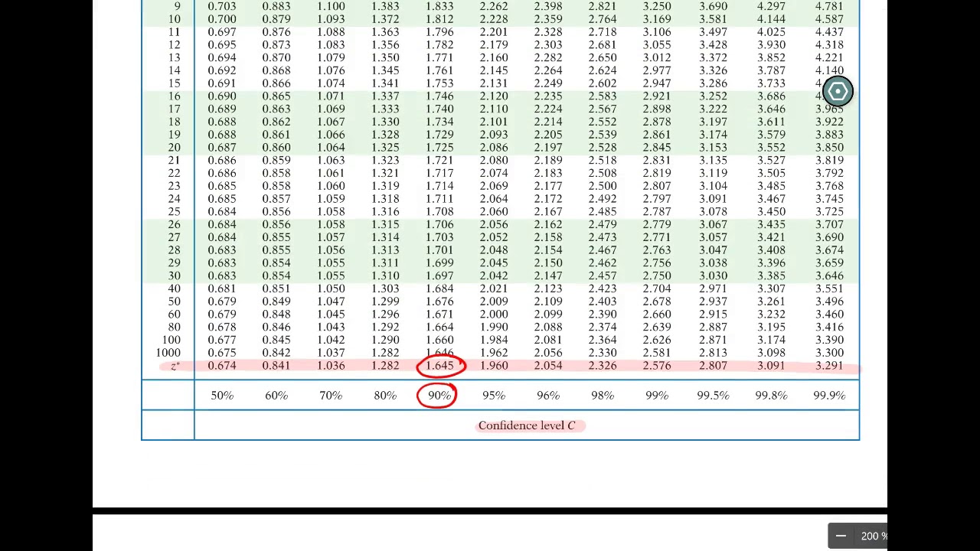Click the floating hexagon overlay button
980x551 pixels.
pyautogui.click(x=838, y=92)
